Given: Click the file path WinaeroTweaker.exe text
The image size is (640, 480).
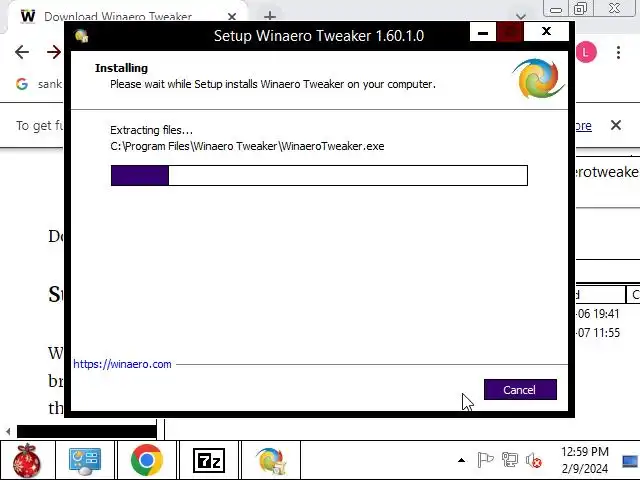Looking at the screenshot, I should click(247, 146).
